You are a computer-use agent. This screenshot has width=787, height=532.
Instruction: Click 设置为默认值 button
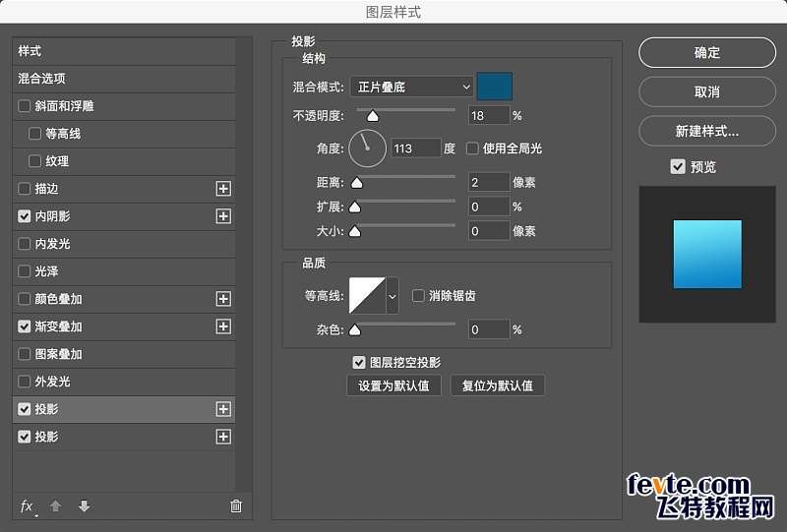[x=394, y=385]
